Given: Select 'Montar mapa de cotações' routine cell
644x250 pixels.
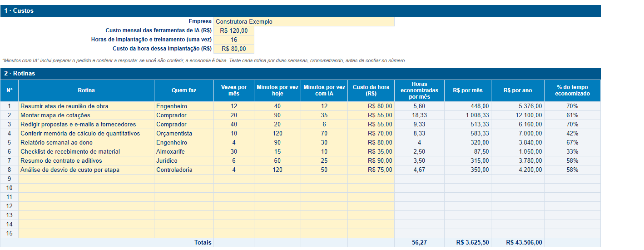Looking at the screenshot, I should click(x=86, y=115).
